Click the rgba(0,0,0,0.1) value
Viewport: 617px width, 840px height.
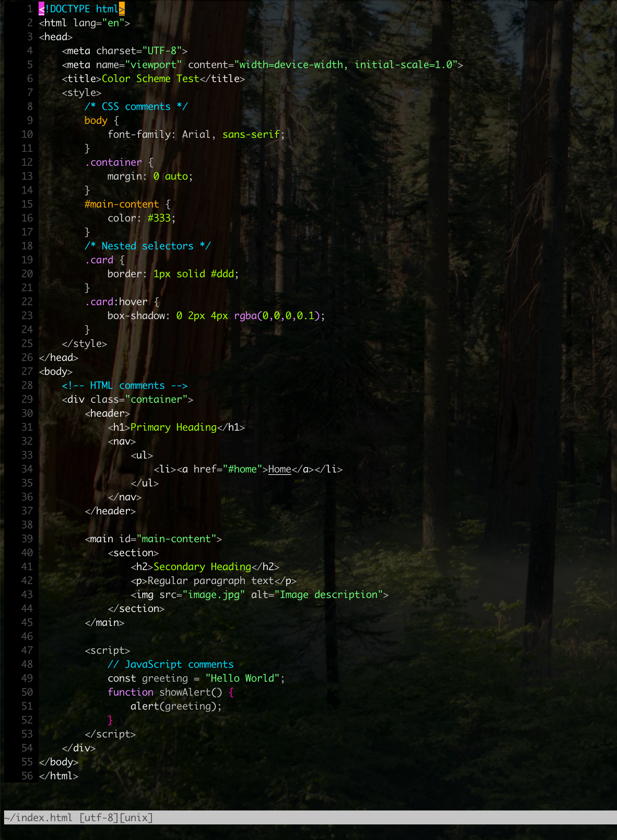[277, 315]
